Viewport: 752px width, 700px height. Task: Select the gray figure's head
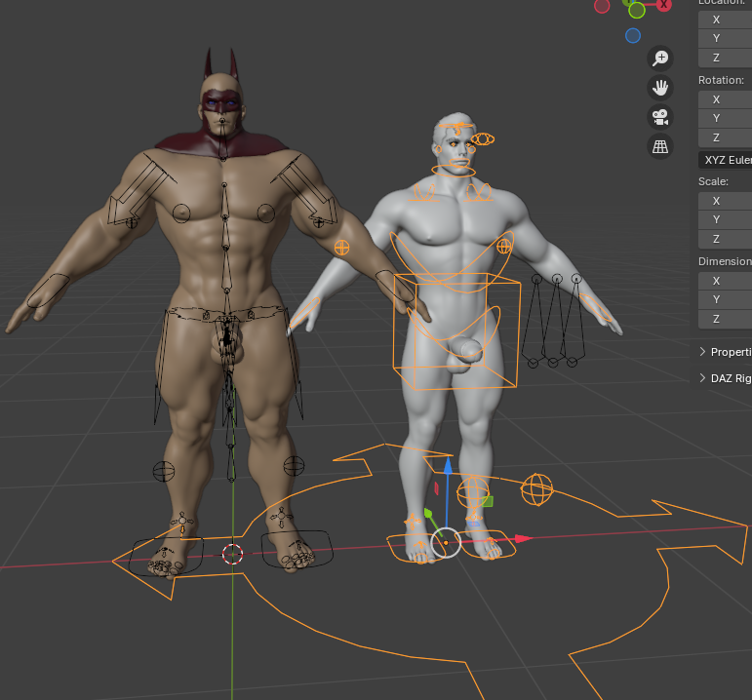[x=455, y=144]
